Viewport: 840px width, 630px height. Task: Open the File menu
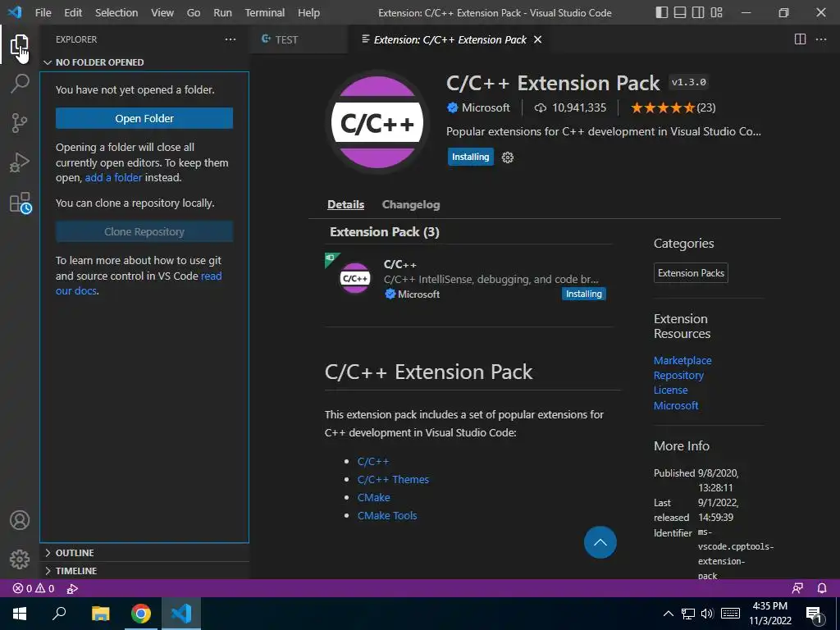click(43, 12)
